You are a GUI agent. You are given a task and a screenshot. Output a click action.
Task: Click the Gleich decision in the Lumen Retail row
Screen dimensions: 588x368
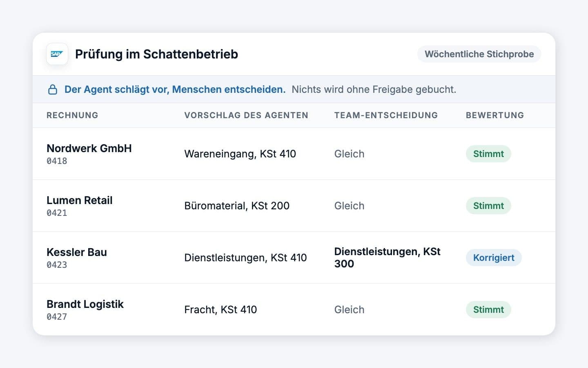(349, 206)
